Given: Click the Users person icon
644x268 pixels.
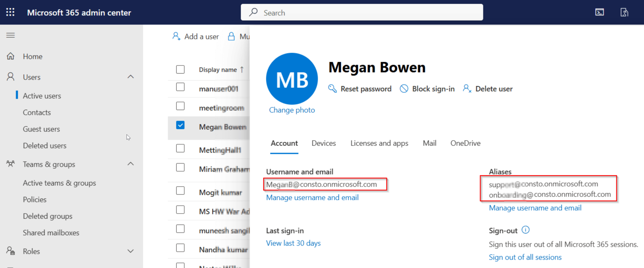Looking at the screenshot, I should tap(11, 77).
